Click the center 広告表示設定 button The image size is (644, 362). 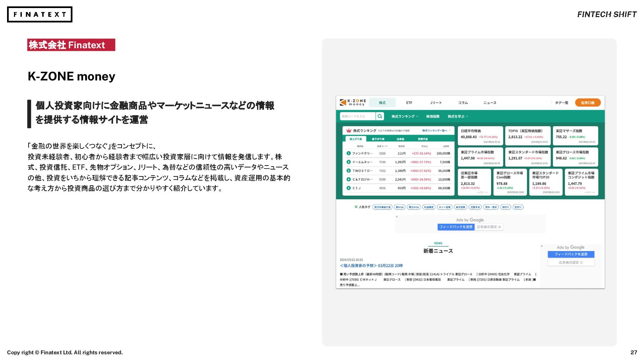(x=489, y=227)
